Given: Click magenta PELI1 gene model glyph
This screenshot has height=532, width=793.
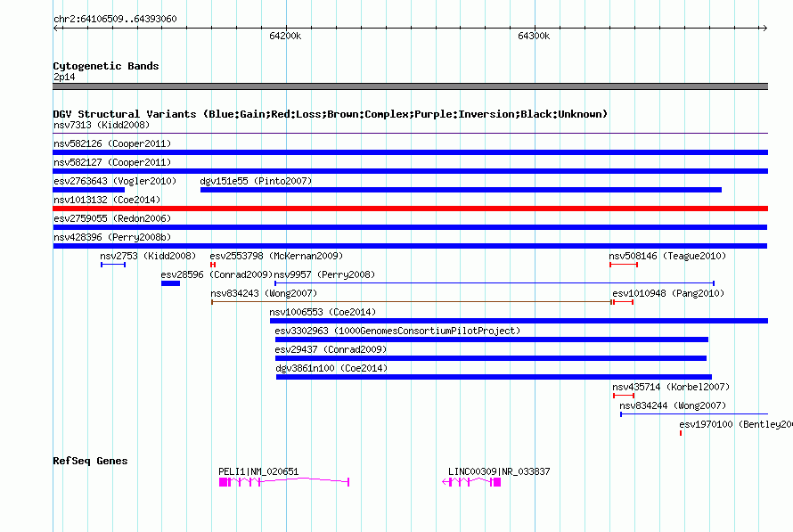Looking at the screenshot, I should click(x=284, y=482).
